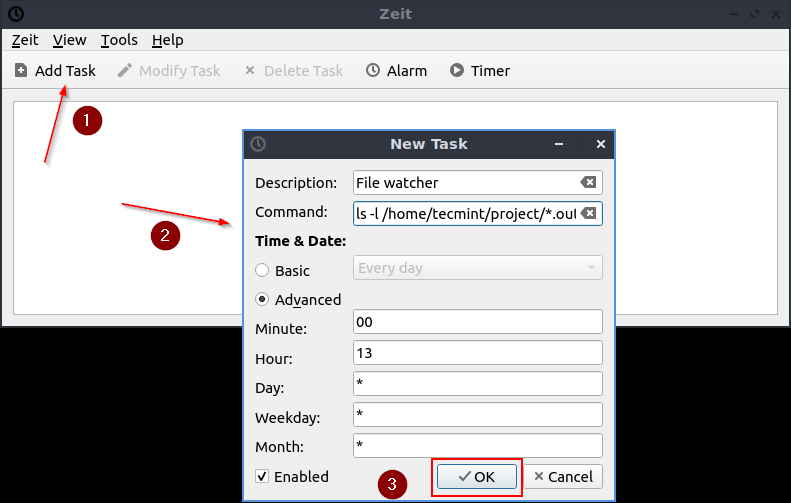Expand the Every day dropdown

[478, 268]
